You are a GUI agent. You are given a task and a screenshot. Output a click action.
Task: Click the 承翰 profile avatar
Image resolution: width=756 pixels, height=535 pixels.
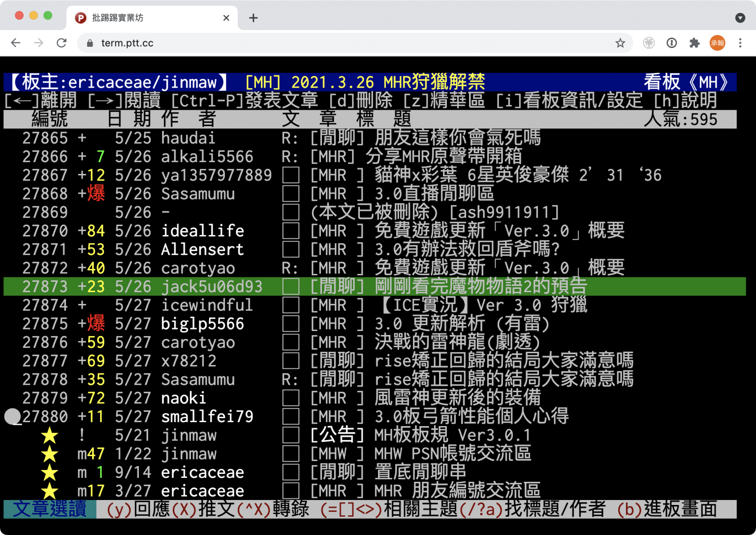point(717,43)
